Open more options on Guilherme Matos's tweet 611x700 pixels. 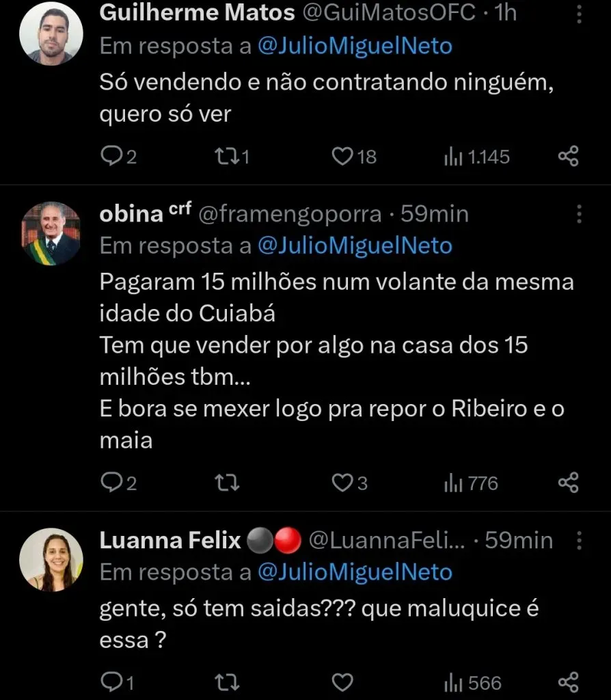click(580, 14)
